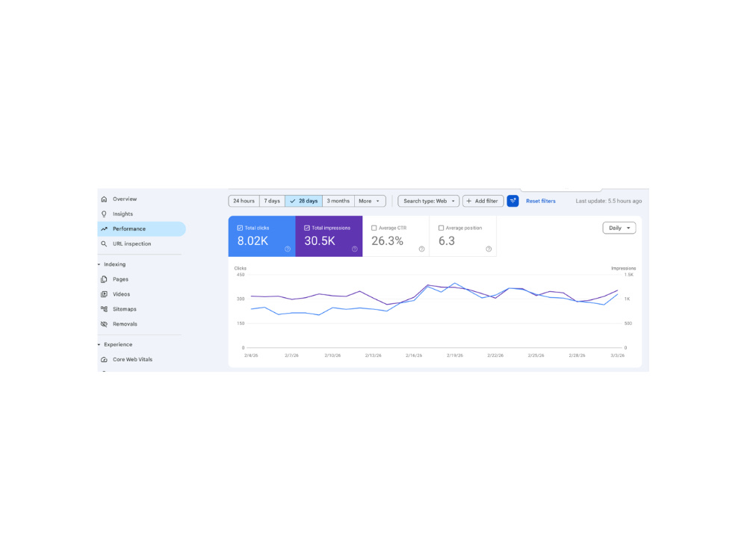Viewport: 747px width, 560px height.
Task: Click the blue filter icon button
Action: coord(512,201)
